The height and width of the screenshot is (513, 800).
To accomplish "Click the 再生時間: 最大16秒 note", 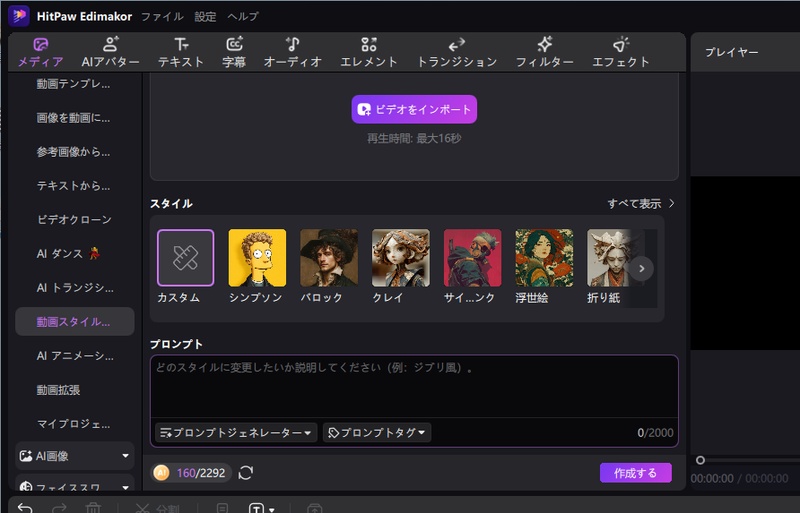I will [x=414, y=138].
